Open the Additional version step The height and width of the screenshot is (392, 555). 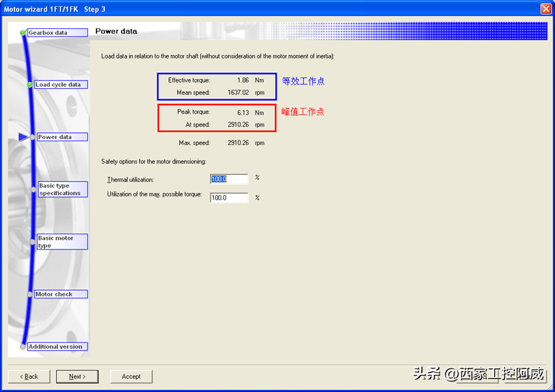(x=57, y=347)
